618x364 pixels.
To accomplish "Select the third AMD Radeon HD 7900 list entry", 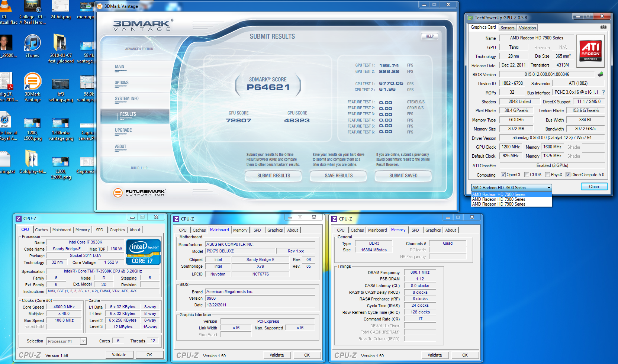I will point(511,204).
